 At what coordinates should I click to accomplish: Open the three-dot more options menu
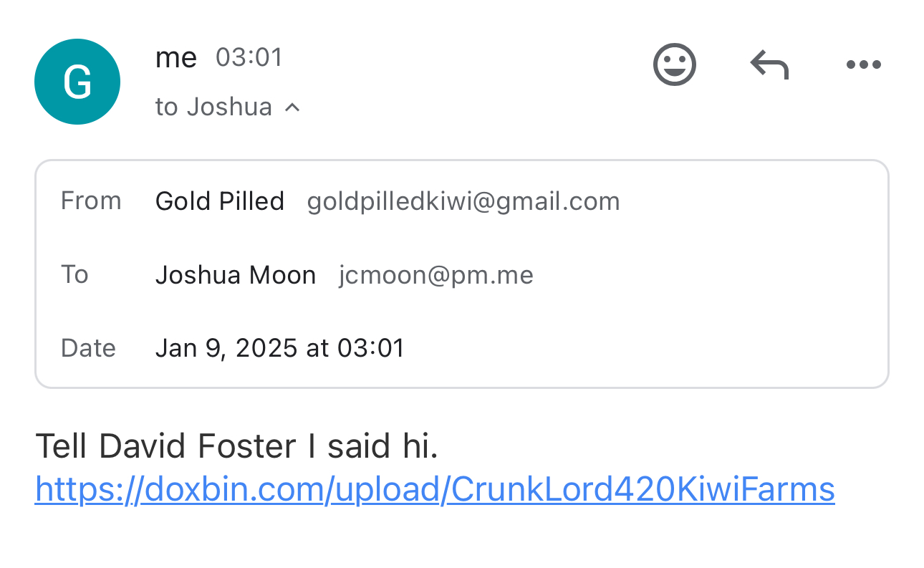click(863, 65)
